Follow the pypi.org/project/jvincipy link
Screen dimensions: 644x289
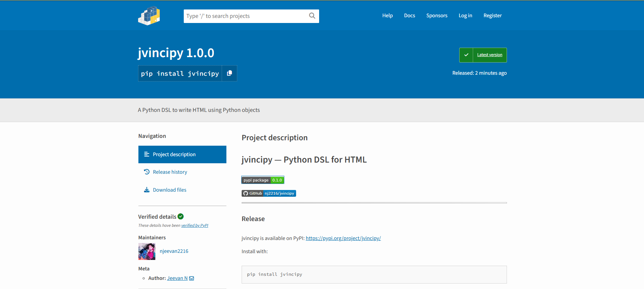click(x=343, y=238)
